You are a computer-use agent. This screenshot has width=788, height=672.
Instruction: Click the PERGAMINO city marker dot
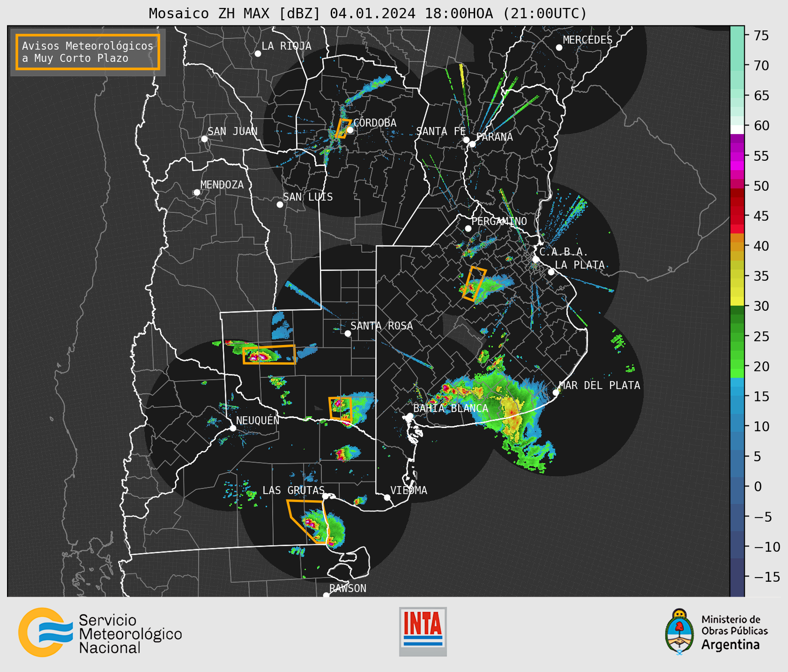[468, 229]
